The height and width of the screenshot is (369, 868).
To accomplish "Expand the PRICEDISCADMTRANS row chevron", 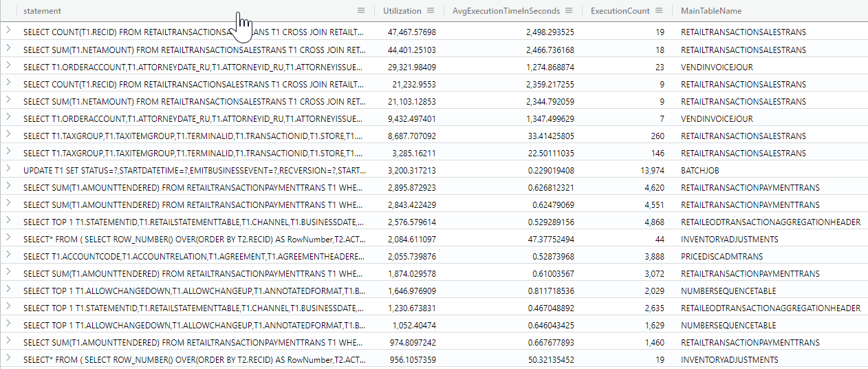I will 8,255.
